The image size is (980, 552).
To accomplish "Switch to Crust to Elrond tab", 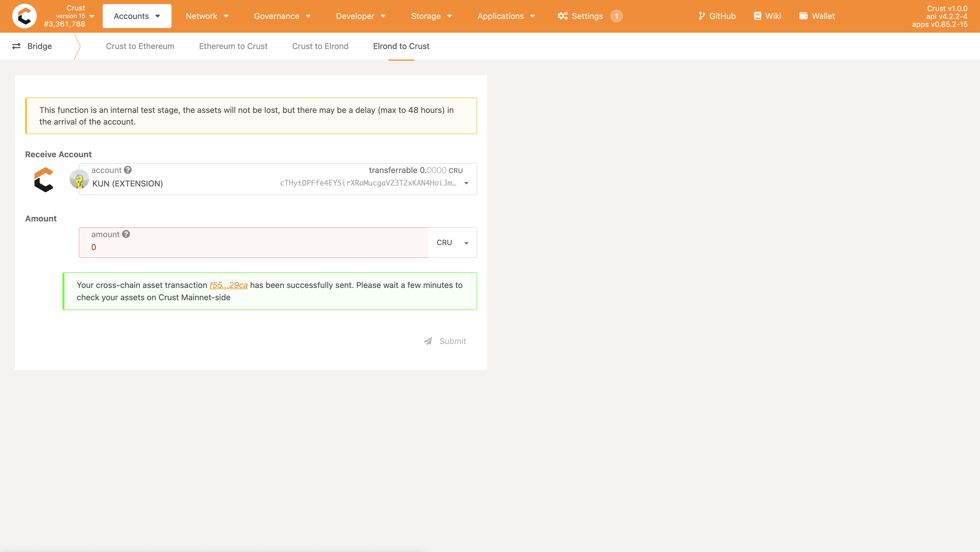I will (x=320, y=46).
